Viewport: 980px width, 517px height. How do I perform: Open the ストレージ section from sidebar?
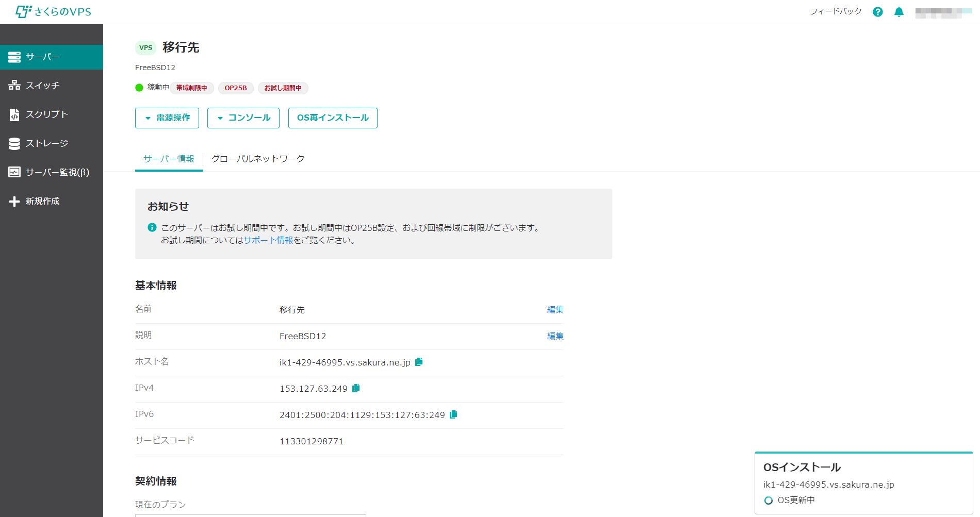[46, 143]
